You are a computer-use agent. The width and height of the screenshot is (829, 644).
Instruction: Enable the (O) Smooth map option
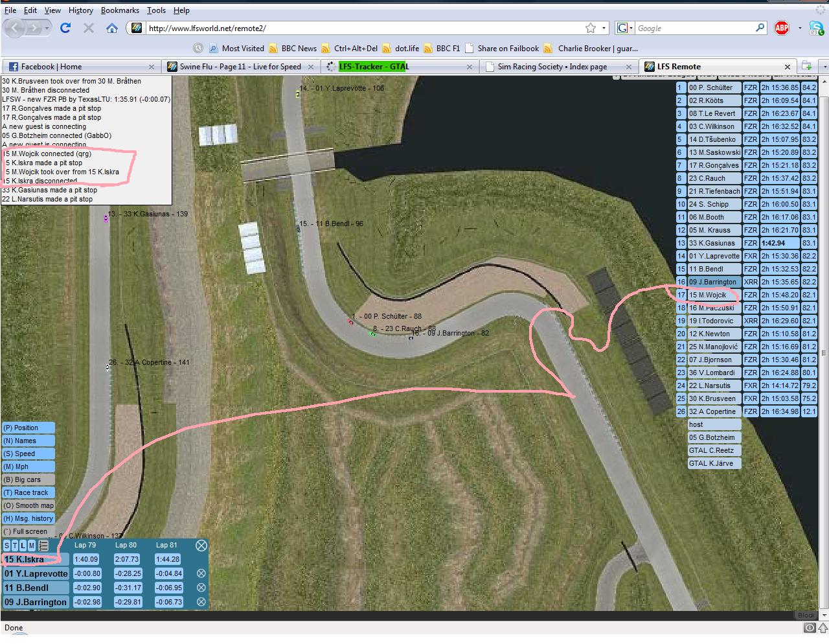click(28, 505)
